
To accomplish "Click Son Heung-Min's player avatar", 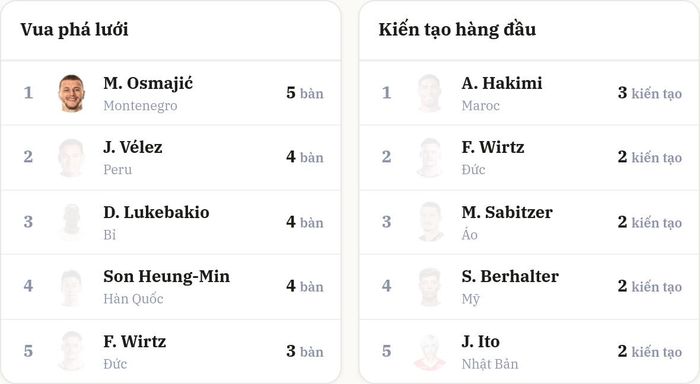I will click(x=71, y=287).
